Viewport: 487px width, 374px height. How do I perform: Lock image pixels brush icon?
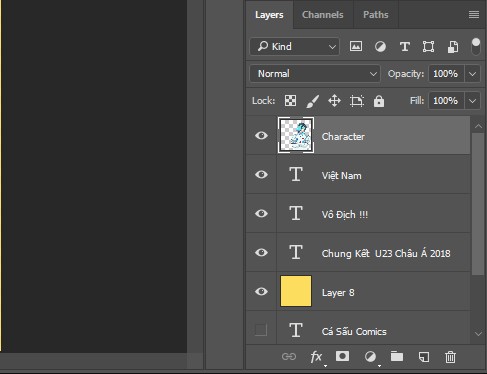point(312,101)
